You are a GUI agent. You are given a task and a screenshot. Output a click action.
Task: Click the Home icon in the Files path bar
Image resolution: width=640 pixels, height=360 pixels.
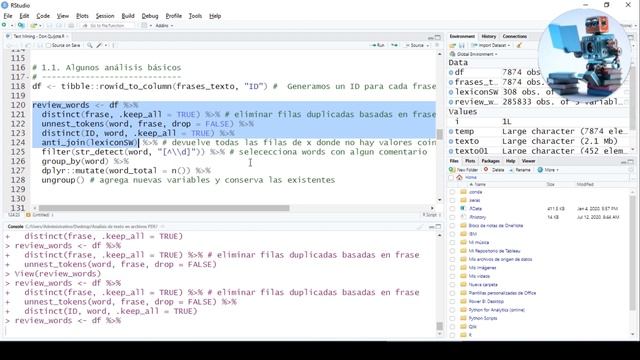(459, 178)
